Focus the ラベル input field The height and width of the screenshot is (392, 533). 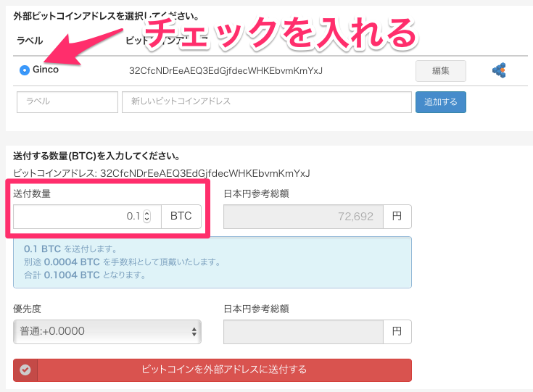(x=67, y=102)
